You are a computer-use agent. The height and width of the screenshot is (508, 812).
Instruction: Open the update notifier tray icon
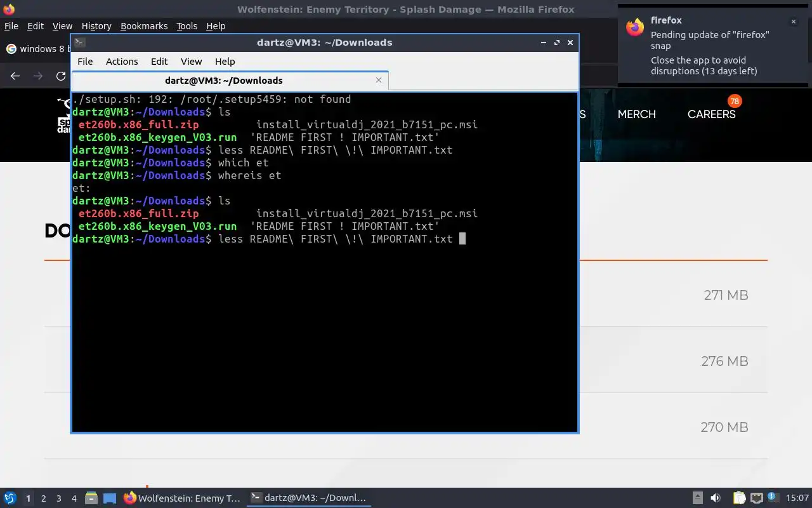772,498
